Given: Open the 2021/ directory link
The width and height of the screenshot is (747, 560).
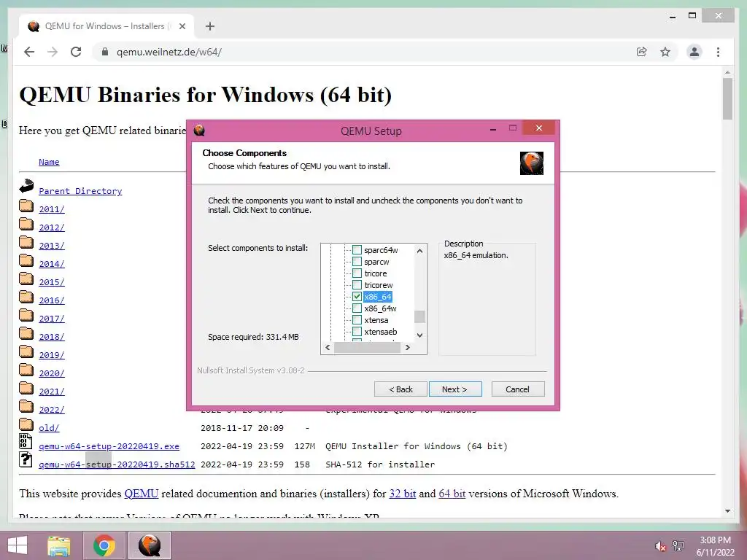Looking at the screenshot, I should (52, 392).
